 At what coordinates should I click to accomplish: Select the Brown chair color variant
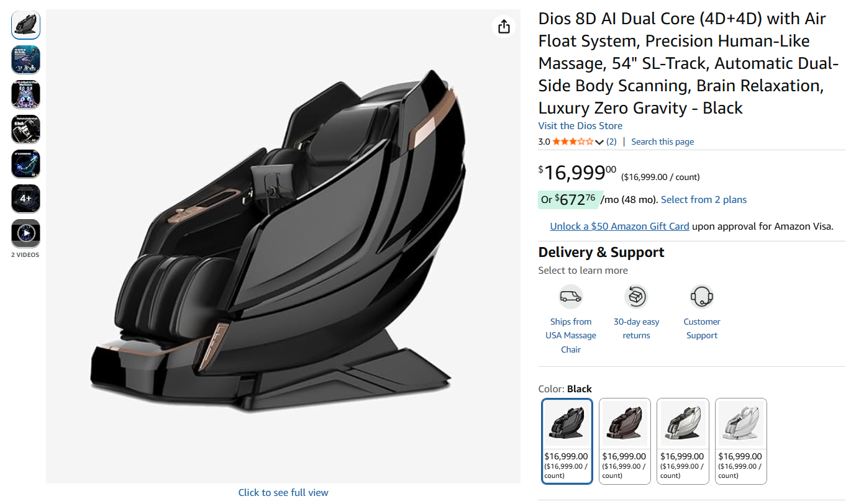pos(624,423)
